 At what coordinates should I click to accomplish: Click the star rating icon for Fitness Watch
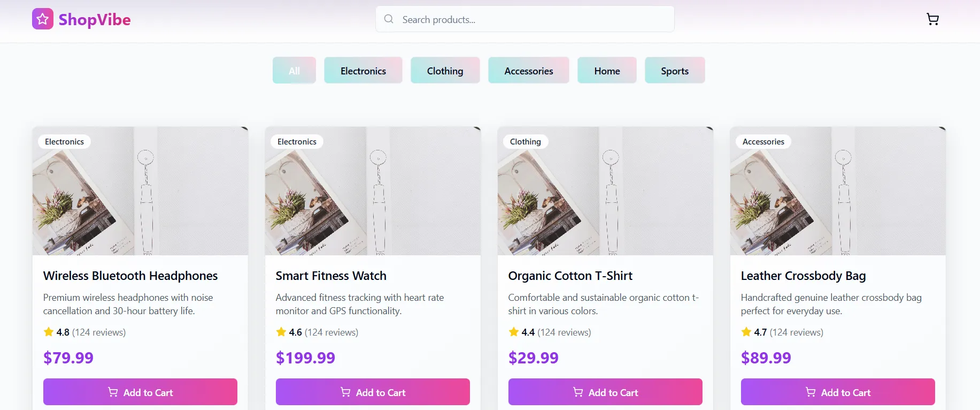[x=281, y=332]
